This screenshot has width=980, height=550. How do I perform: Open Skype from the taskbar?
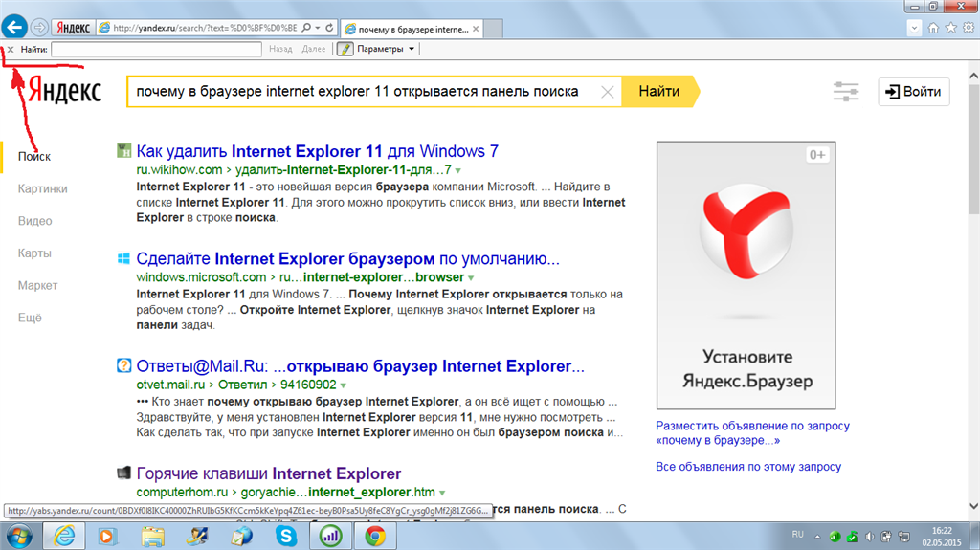click(x=286, y=537)
